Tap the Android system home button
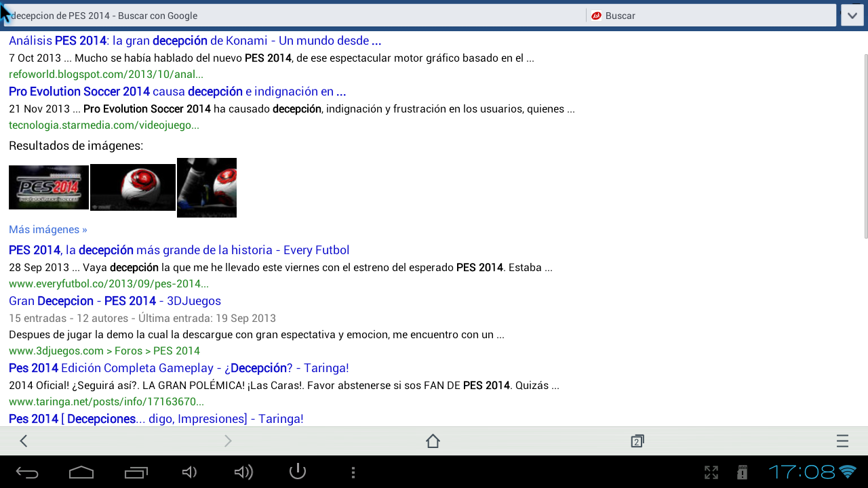Screen dimensions: 868x488 [x=81, y=472]
